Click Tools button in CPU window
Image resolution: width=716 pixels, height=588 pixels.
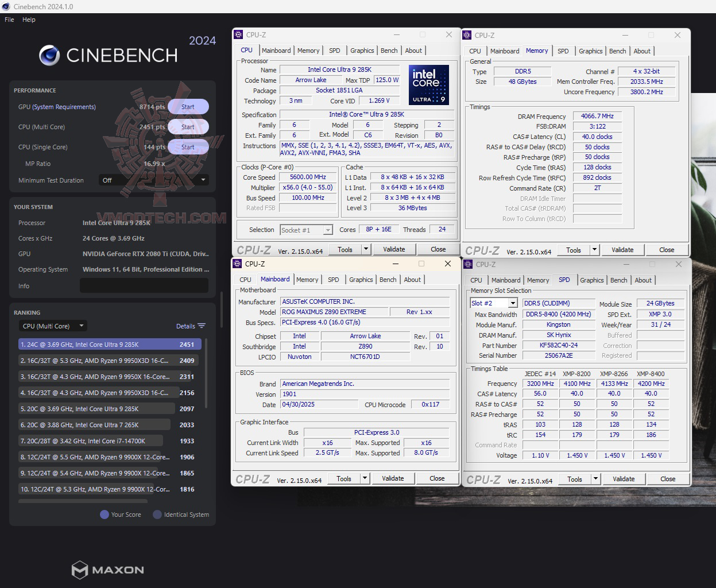click(x=345, y=249)
